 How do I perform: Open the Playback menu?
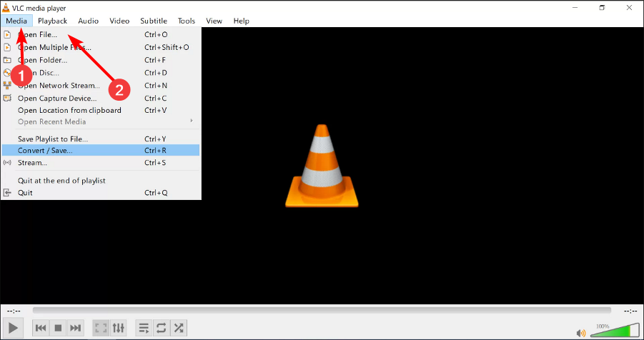click(x=52, y=21)
